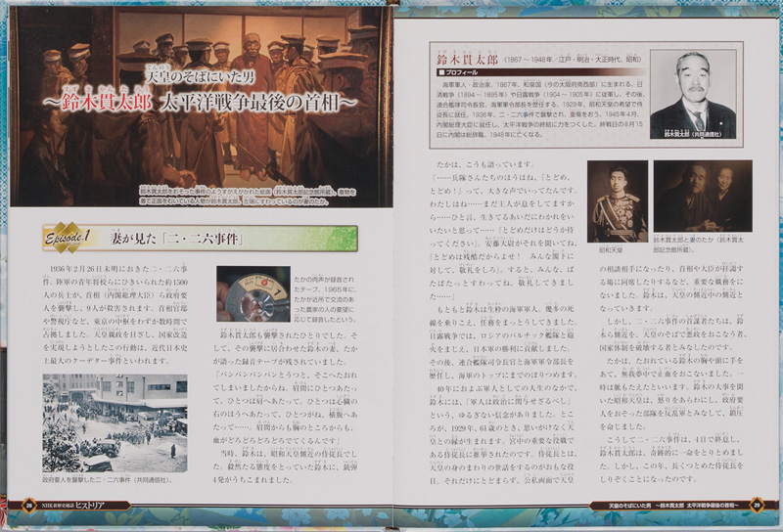783x532 pixels.
Task: Click the gold "Episode.1" diamond badge
Action: click(68, 238)
